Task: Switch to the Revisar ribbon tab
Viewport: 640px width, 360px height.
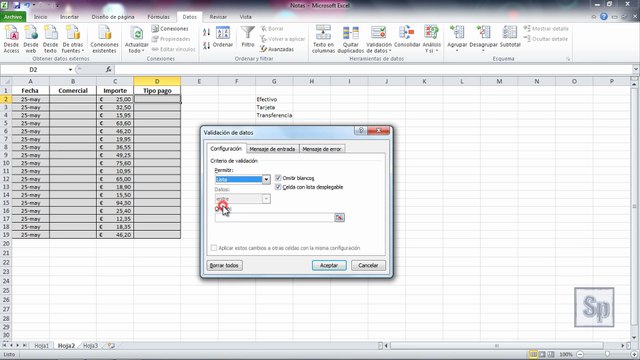Action: coord(218,17)
